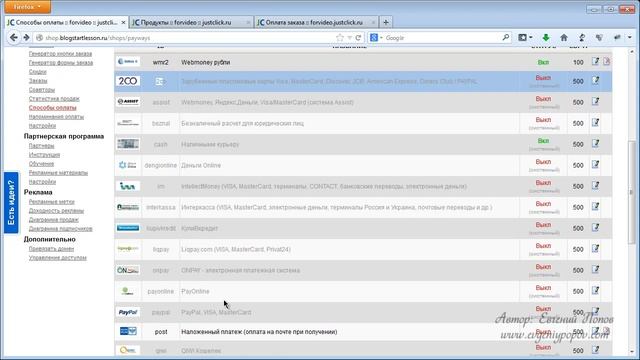The image size is (640, 360).
Task: Expand the bookmarks menu arrow
Action: (531, 38)
